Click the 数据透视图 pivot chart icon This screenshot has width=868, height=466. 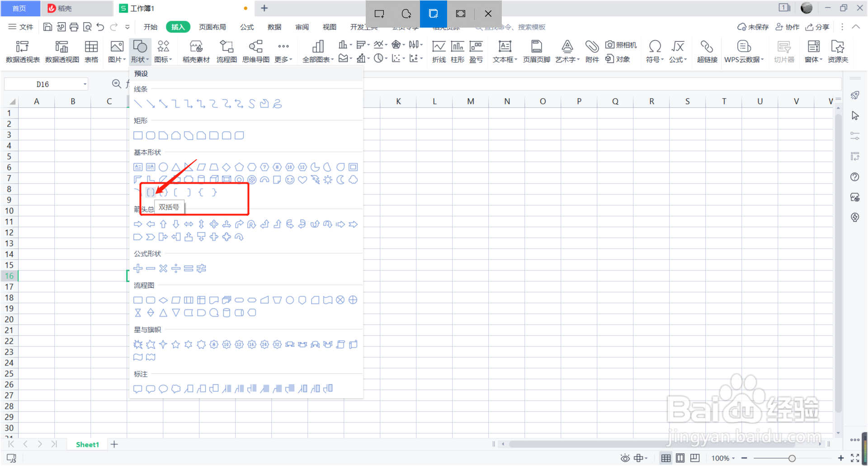point(62,52)
